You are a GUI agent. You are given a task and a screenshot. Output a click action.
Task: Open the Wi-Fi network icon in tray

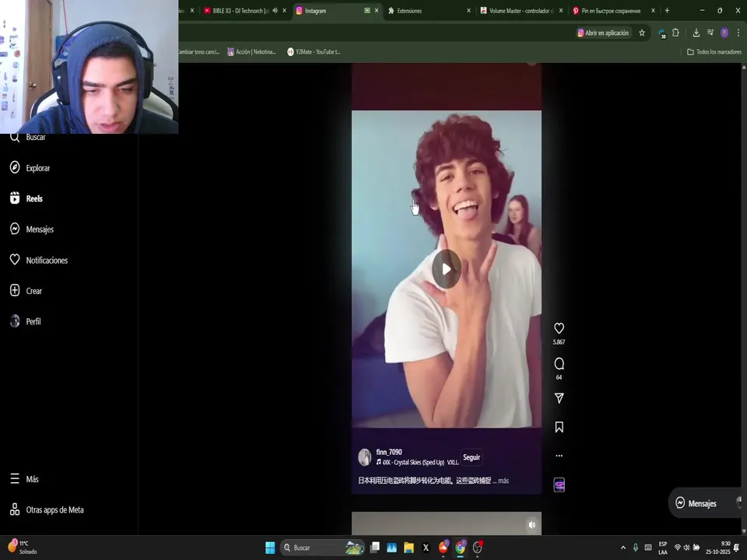(x=678, y=548)
